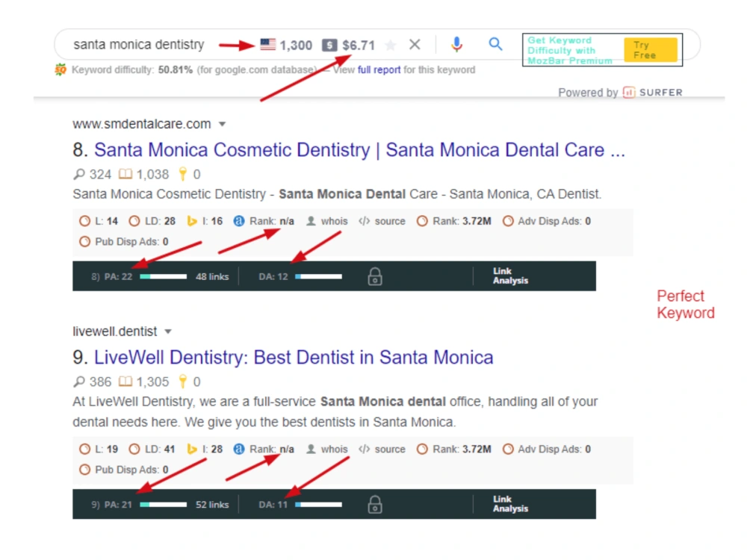Open source link for smdentalcare.com result
The image size is (747, 560).
click(x=382, y=221)
